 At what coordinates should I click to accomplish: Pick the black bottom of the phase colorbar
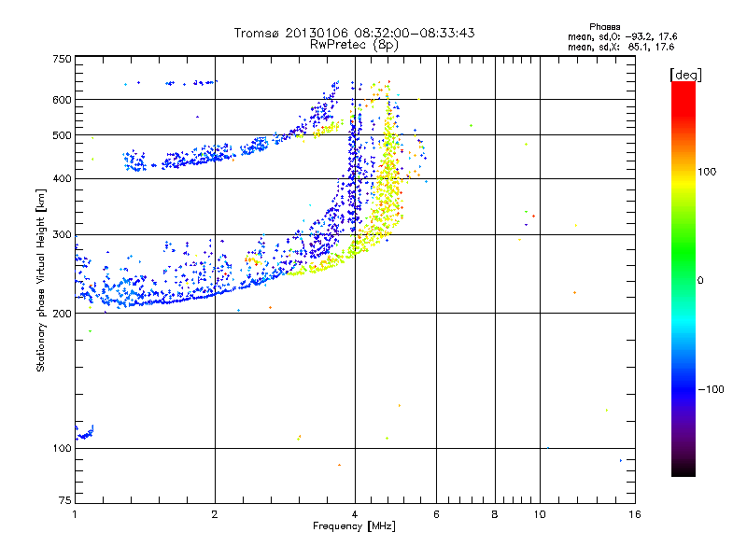684,469
